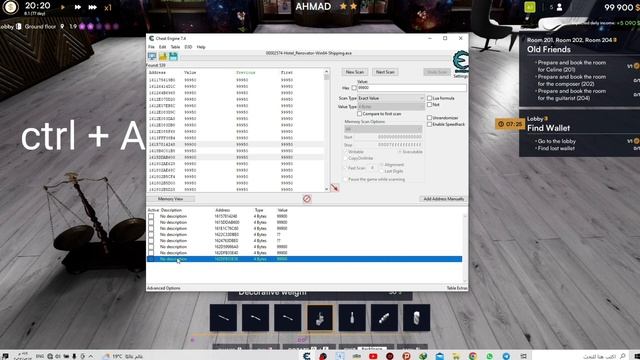Open the Help menu
Image resolution: width=640 pixels, height=360 pixels.
point(201,47)
